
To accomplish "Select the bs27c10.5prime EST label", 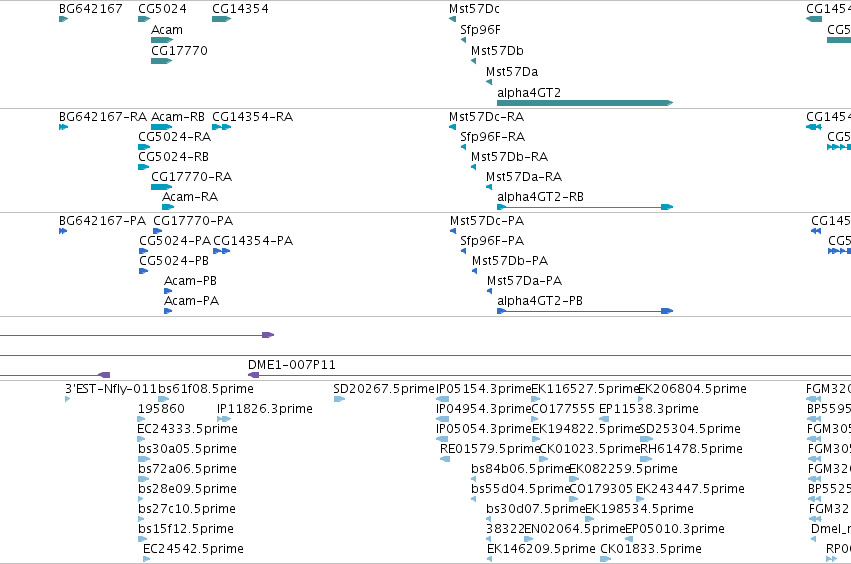I will tap(187, 509).
